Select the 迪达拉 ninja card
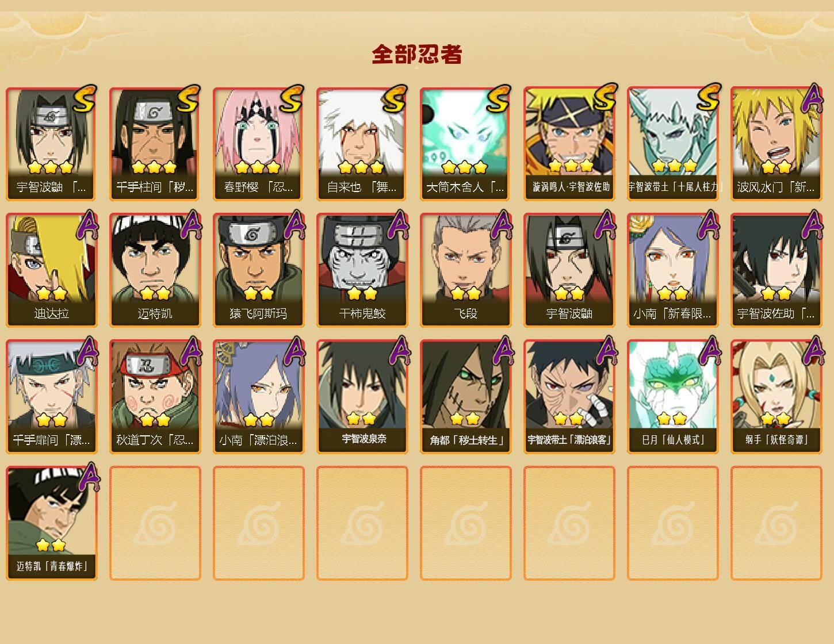 click(x=52, y=270)
